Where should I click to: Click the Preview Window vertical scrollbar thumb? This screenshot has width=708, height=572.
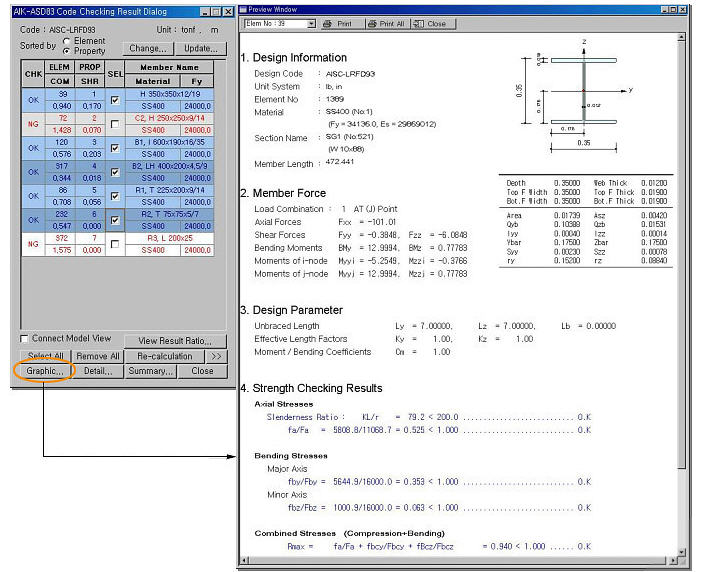coord(681,255)
